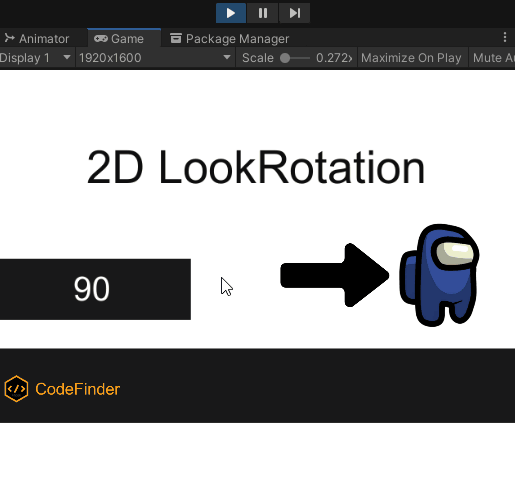515x498 pixels.
Task: Open the Display 1 dropdown
Action: [36, 58]
